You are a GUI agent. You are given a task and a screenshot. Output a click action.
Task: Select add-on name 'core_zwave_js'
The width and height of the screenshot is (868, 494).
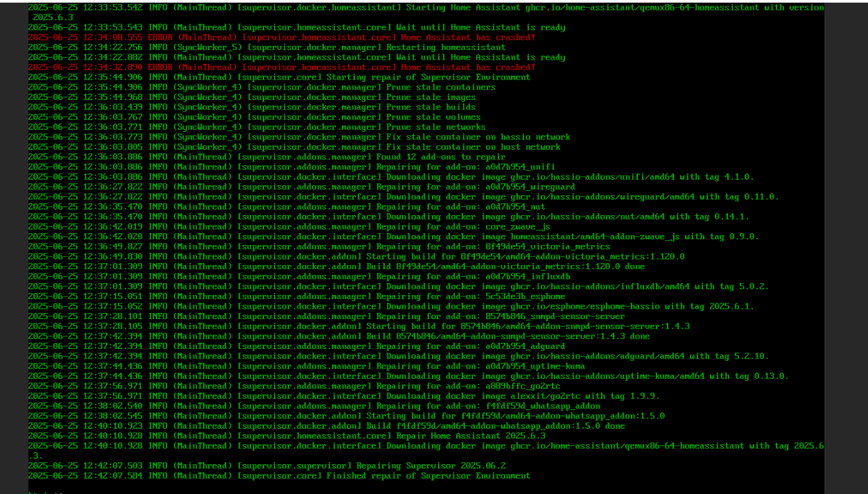coord(518,227)
